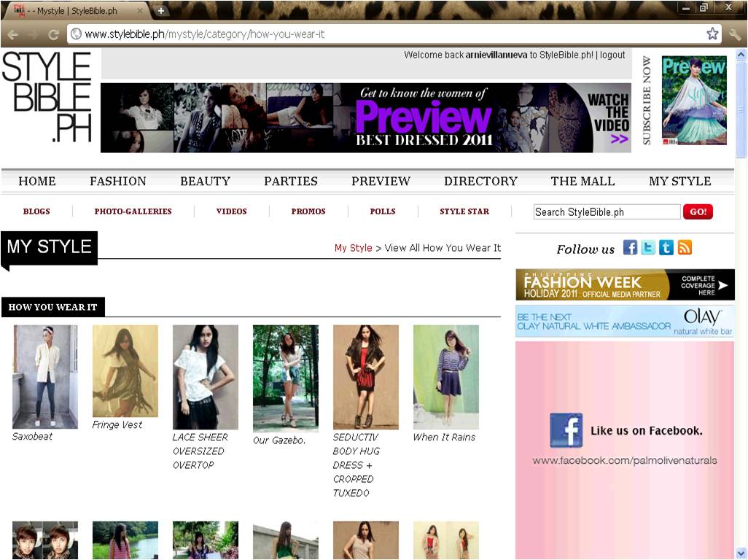The image size is (748, 560).
Task: Click the Saxobeat caption
Action: point(32,436)
